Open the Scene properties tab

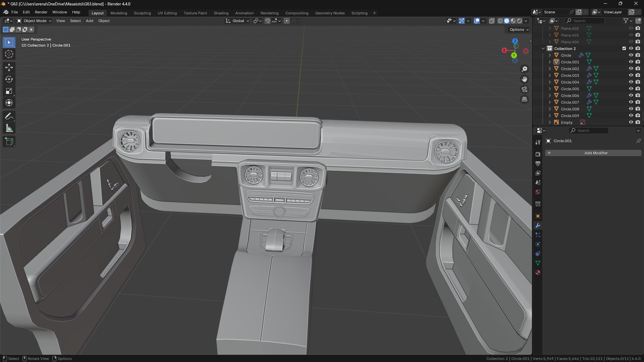[538, 183]
